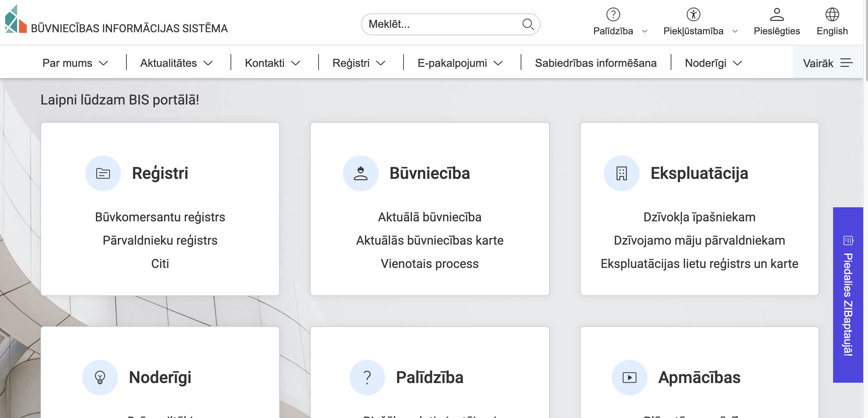
Task: Expand the Noderīgi navigation chevron
Action: 737,63
